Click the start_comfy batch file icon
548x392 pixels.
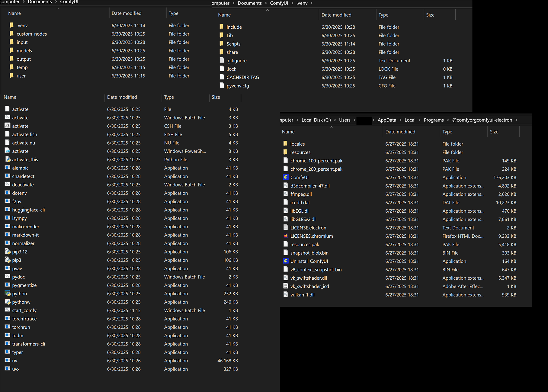(8, 310)
